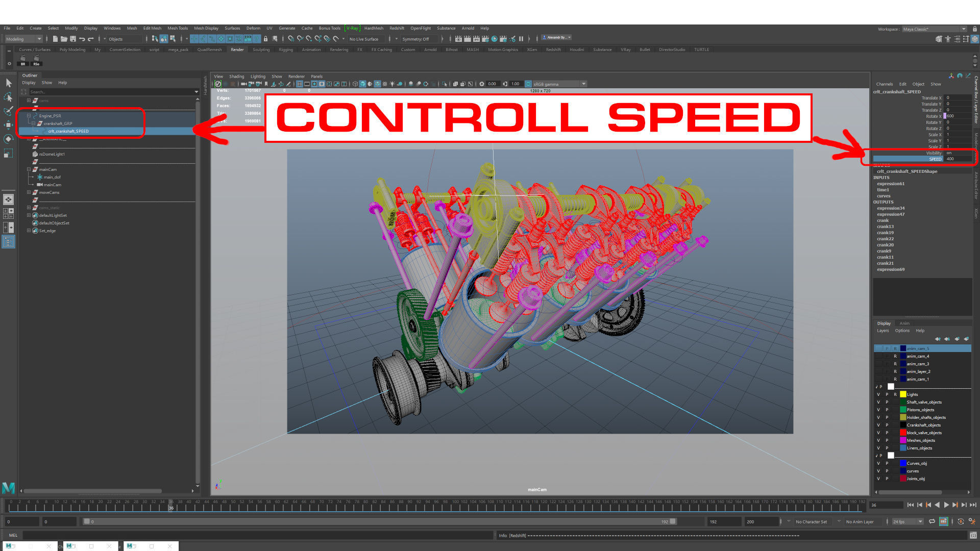Play animation forwards
Image resolution: width=980 pixels, height=551 pixels.
(x=946, y=505)
